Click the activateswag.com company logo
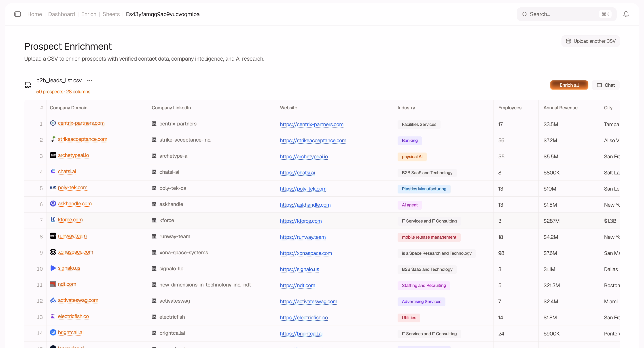Screen dimensions: 644x348 pos(53,300)
